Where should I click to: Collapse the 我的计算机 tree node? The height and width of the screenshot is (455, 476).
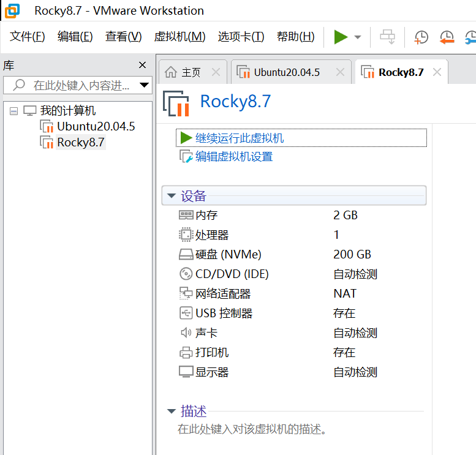(x=13, y=111)
